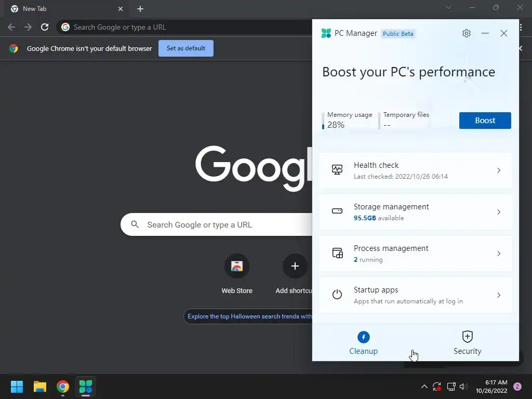Expand Storage management chevron
This screenshot has height=399, width=532.
pos(499,212)
